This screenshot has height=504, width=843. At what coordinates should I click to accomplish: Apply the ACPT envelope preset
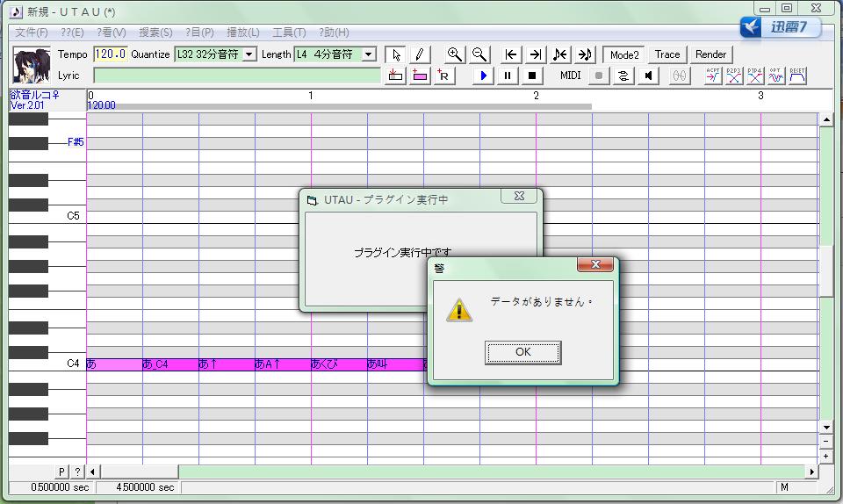point(713,76)
